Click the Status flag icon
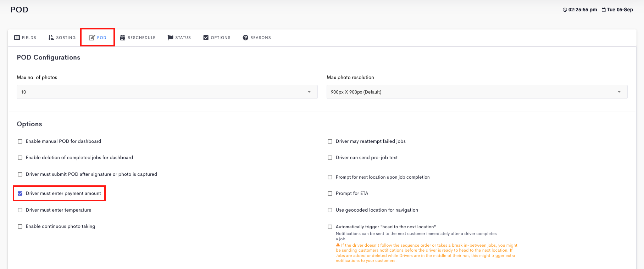Image resolution: width=644 pixels, height=269 pixels. coord(170,38)
